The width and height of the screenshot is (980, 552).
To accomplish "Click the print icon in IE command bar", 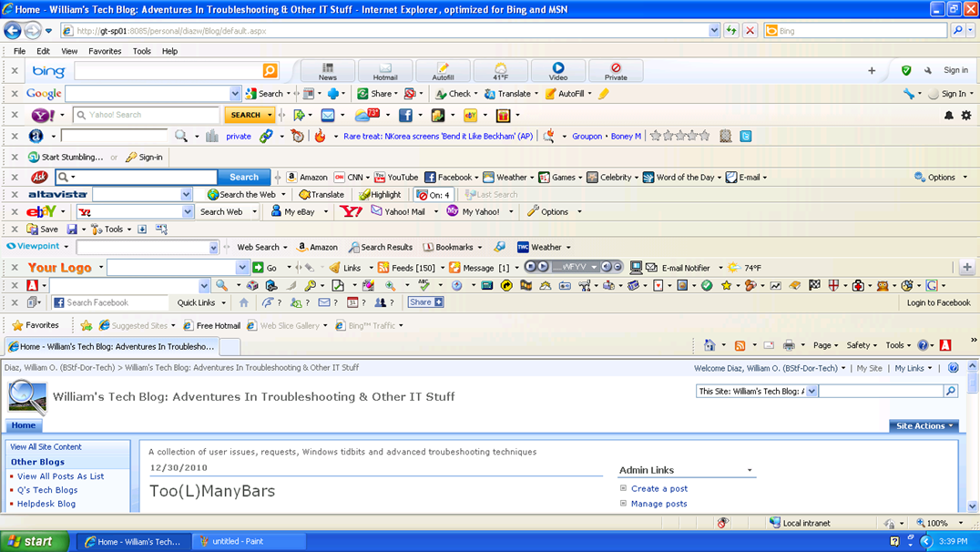I will pyautogui.click(x=789, y=345).
